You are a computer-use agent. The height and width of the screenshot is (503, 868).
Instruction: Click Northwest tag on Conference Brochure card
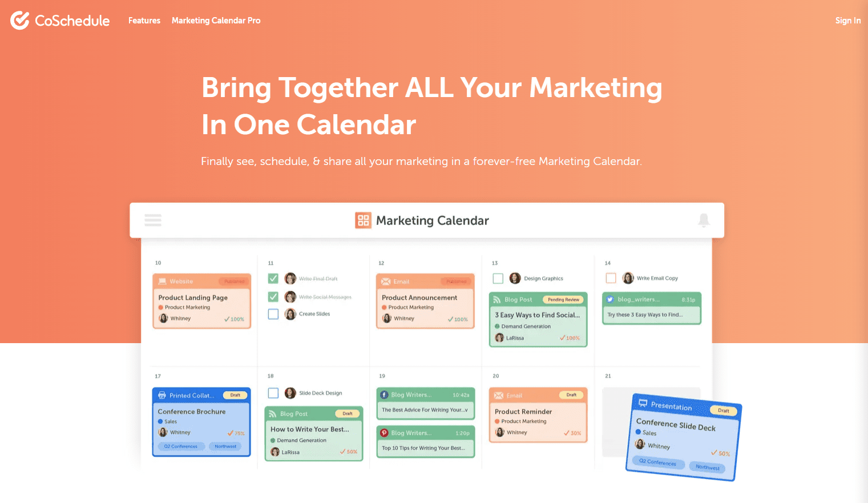tap(225, 446)
